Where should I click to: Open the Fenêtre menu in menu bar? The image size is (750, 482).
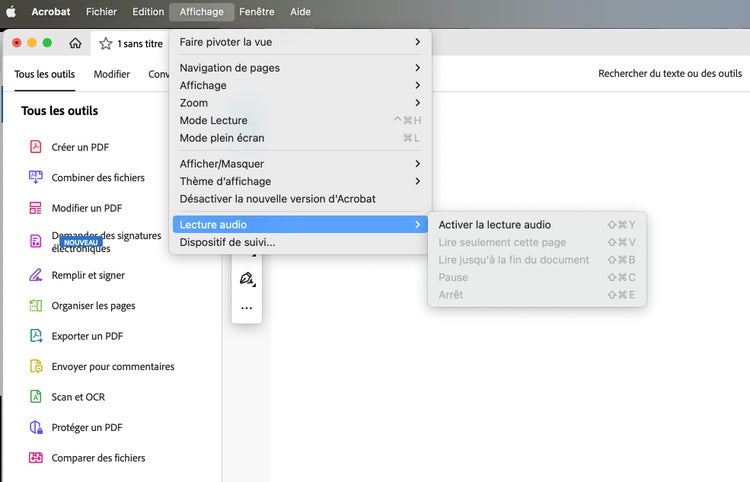click(x=256, y=12)
